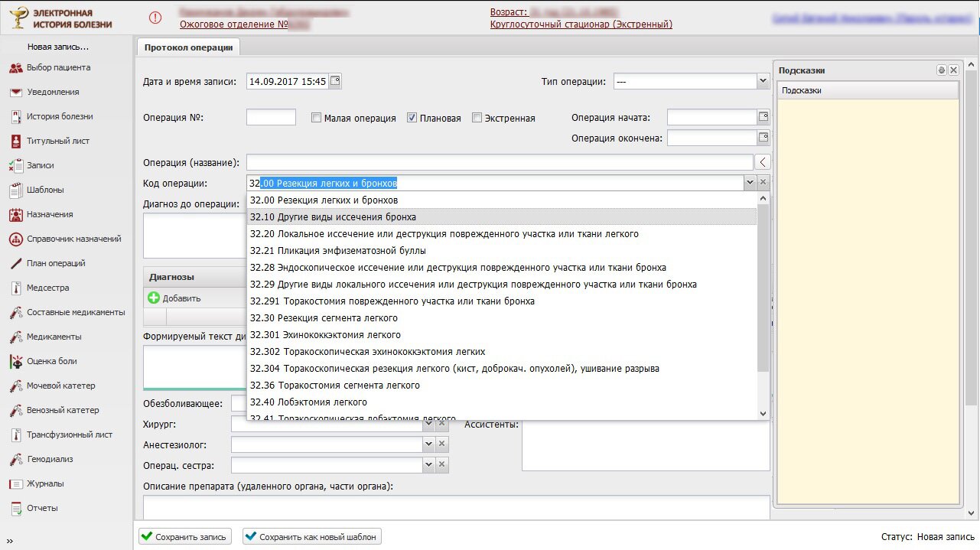This screenshot has height=550, width=980.
Task: Collapse the Код операции dropdown arrow
Action: 750,183
